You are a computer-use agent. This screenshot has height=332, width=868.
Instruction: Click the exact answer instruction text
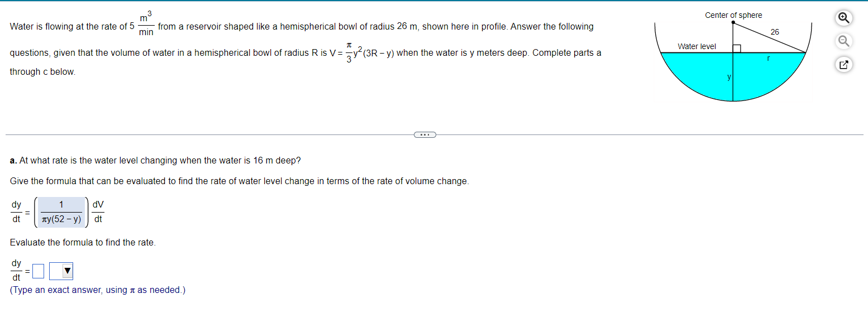pos(98,290)
